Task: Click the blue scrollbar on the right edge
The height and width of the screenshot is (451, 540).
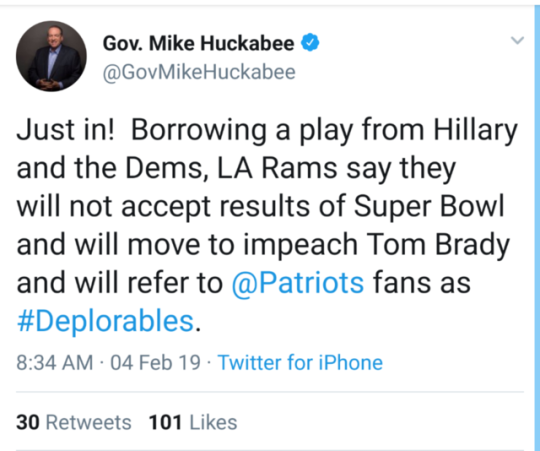Action: (537, 227)
